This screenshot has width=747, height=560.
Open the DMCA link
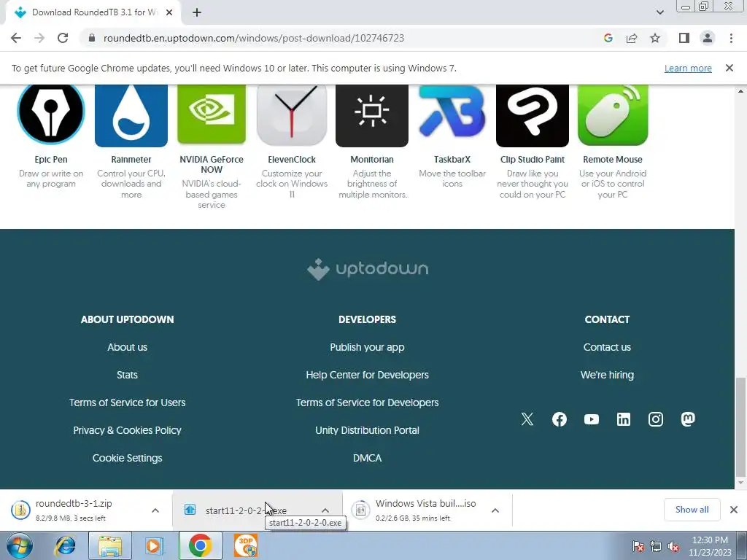[x=368, y=458]
